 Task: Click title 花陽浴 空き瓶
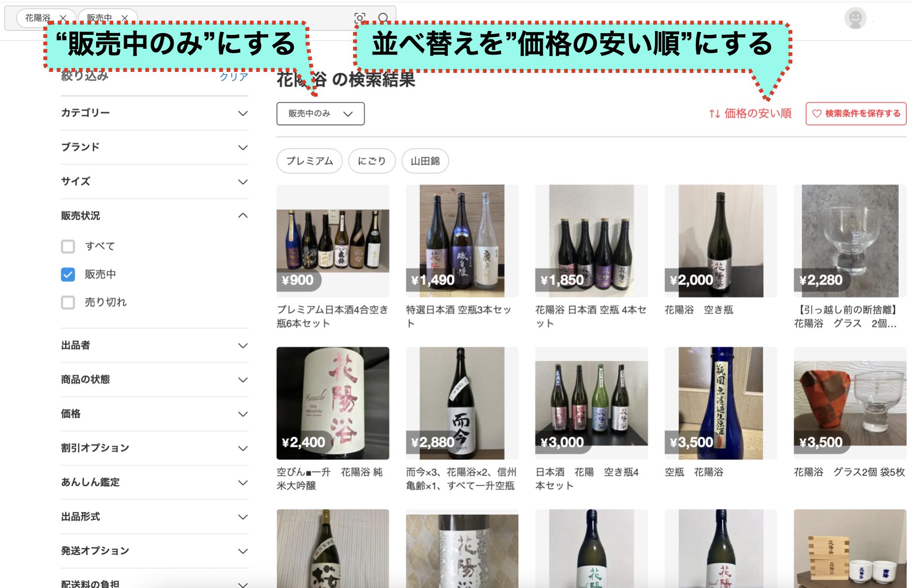pos(699,310)
